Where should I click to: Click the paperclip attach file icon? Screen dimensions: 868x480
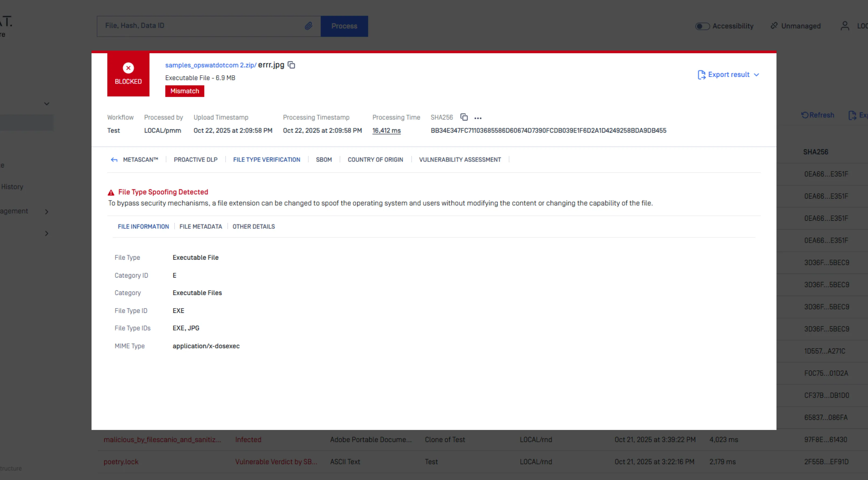pos(308,26)
